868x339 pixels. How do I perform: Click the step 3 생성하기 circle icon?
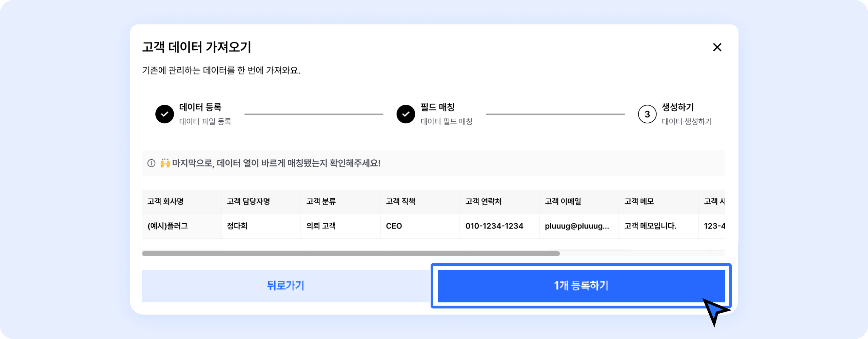(647, 114)
